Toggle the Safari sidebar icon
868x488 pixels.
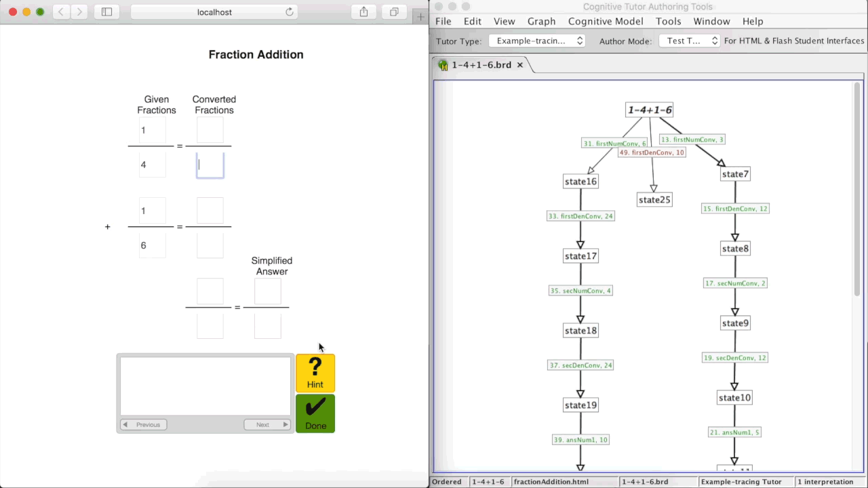coord(106,12)
